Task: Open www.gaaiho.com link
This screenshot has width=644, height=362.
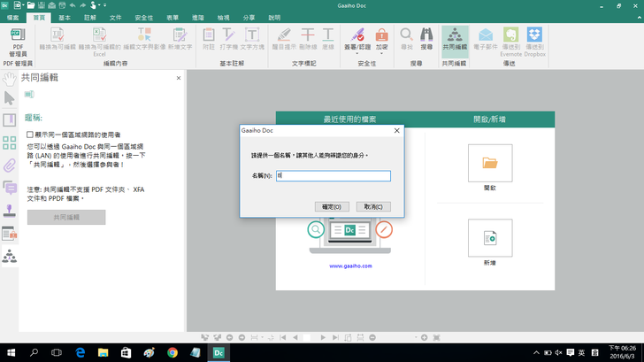Action: [350, 266]
